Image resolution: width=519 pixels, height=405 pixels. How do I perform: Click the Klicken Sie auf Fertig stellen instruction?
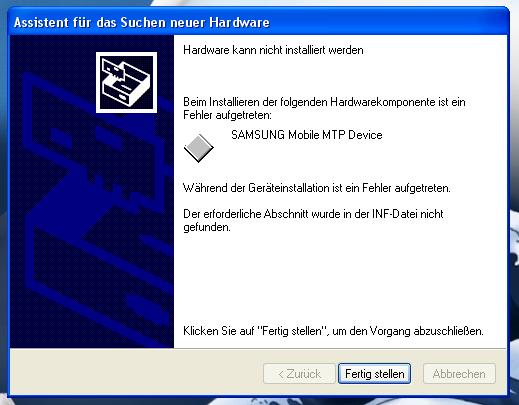(x=333, y=331)
